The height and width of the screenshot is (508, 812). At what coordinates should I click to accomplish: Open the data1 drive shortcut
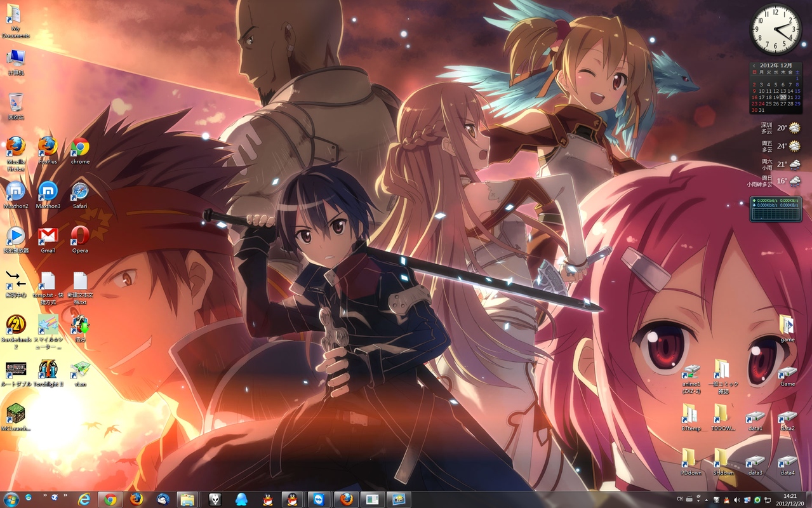tap(755, 420)
